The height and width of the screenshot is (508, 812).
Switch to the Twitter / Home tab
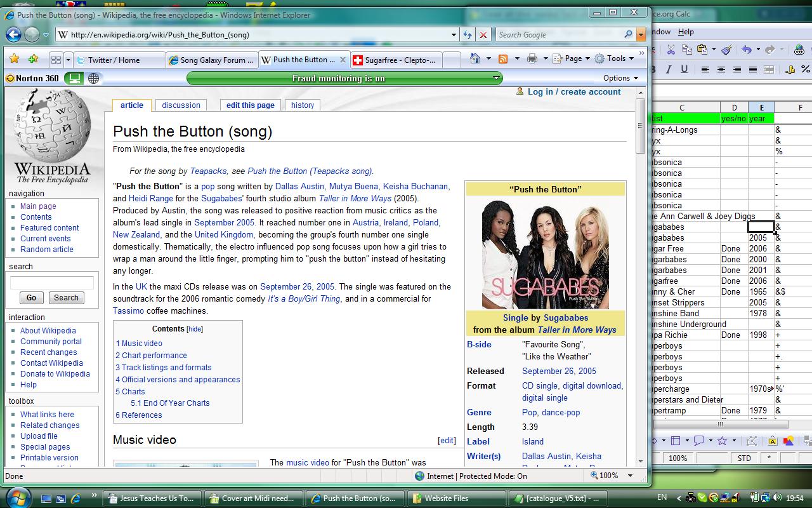pyautogui.click(x=114, y=60)
